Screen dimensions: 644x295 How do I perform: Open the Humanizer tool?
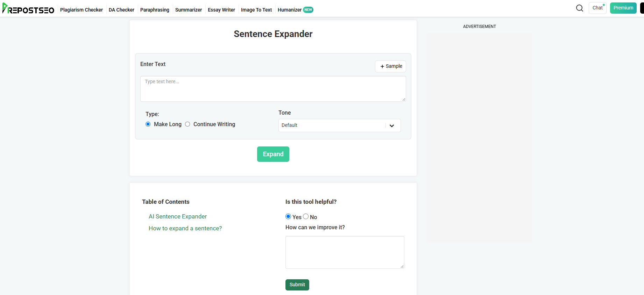[295, 10]
